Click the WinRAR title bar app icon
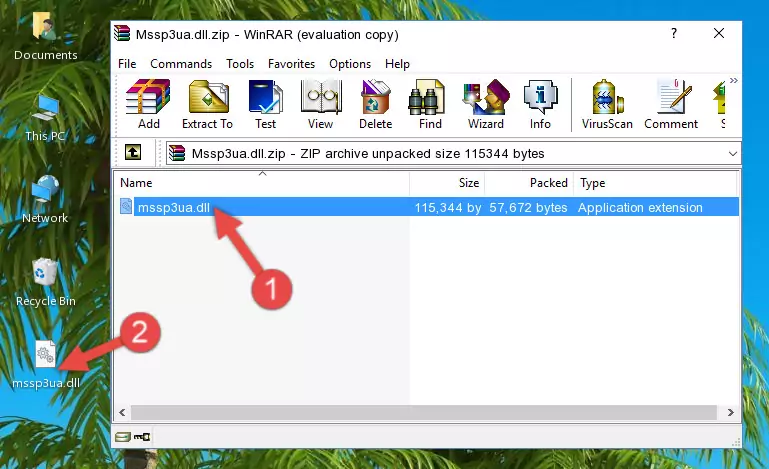This screenshot has height=469, width=769. click(122, 34)
